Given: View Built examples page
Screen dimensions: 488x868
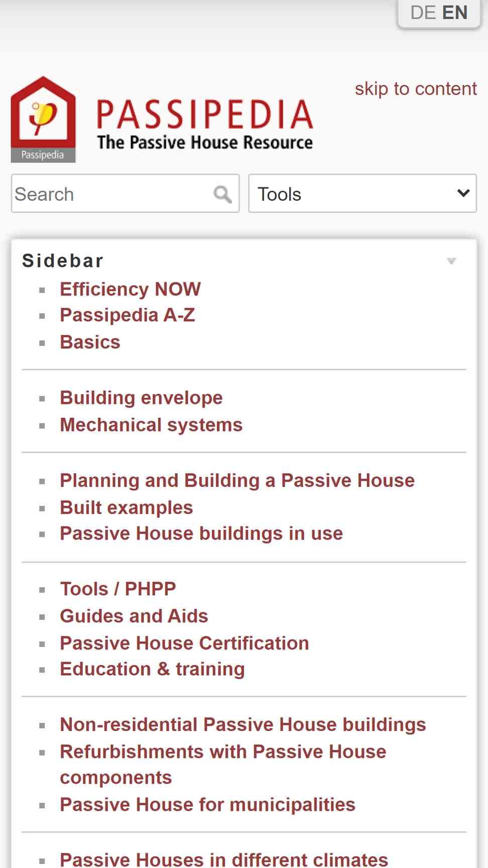Looking at the screenshot, I should tap(127, 507).
